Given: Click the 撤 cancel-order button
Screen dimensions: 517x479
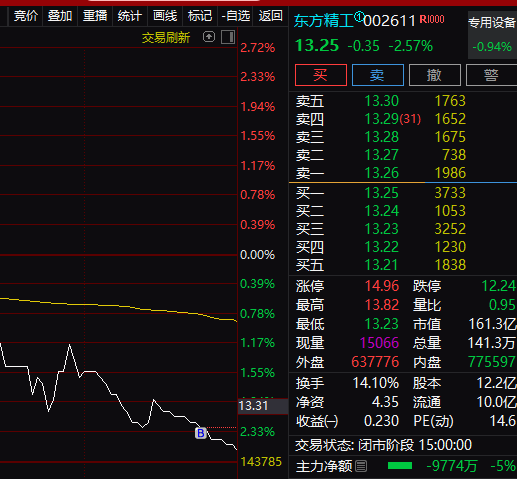Looking at the screenshot, I should (x=435, y=75).
